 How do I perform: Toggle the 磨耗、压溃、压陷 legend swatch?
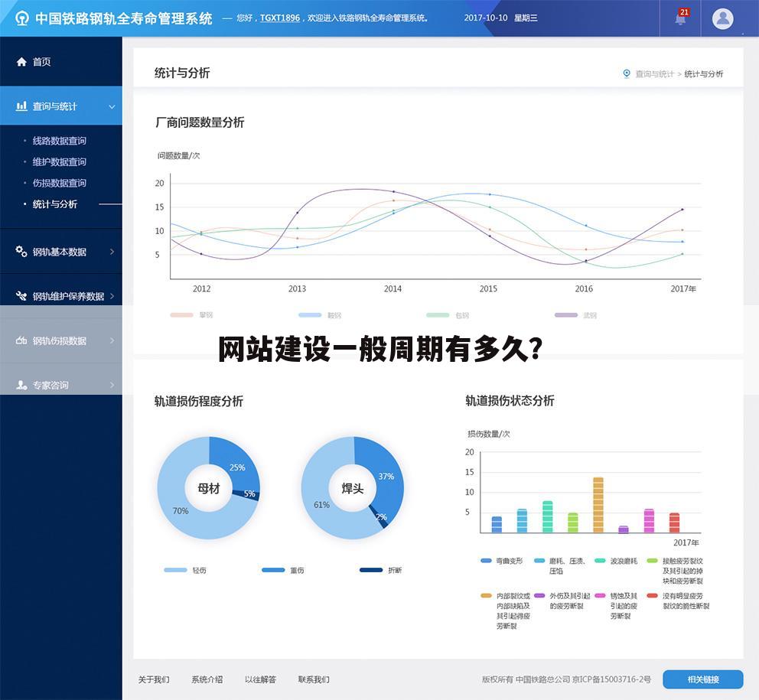539,561
